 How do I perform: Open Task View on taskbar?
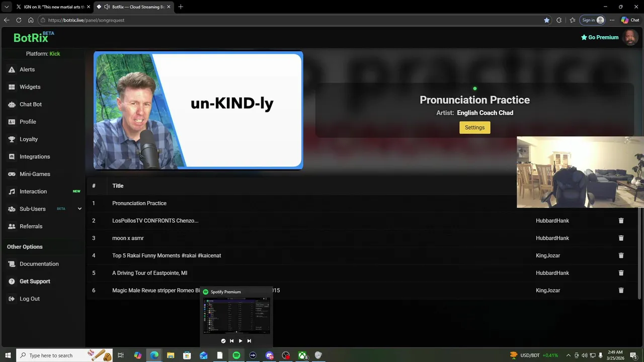point(121,355)
